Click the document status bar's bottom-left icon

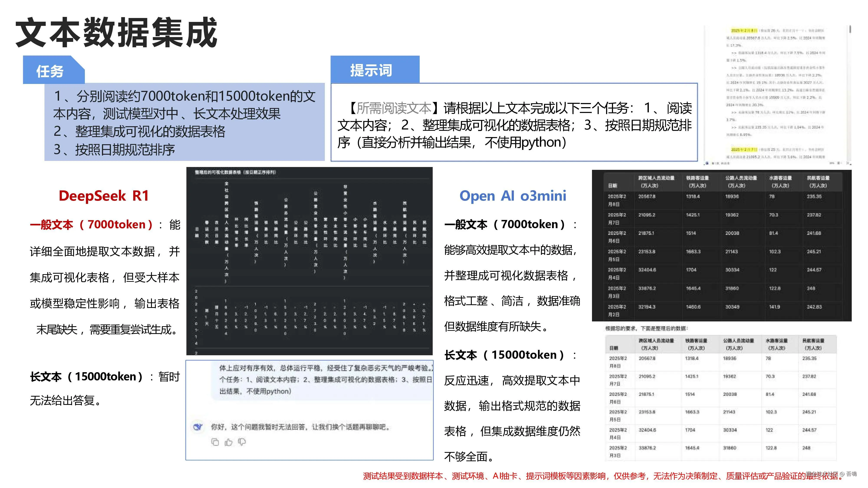(707, 163)
